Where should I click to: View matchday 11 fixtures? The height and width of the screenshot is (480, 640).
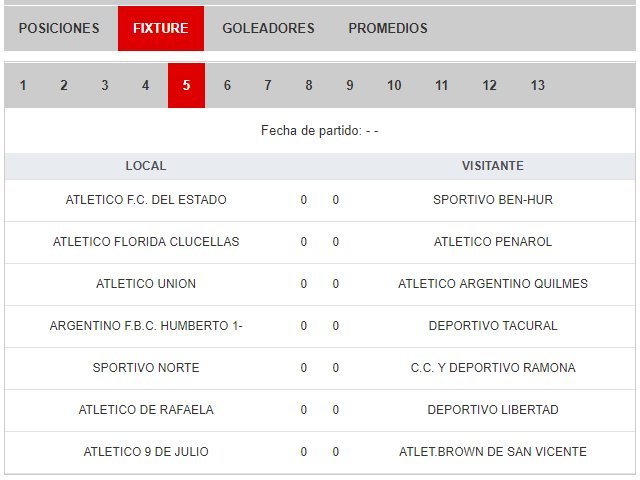click(x=441, y=85)
